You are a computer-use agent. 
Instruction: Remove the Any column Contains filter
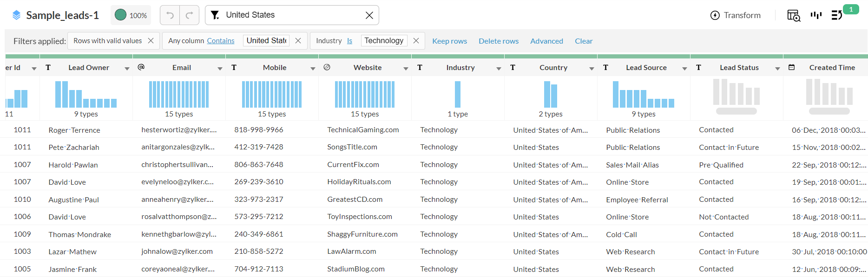pos(298,41)
